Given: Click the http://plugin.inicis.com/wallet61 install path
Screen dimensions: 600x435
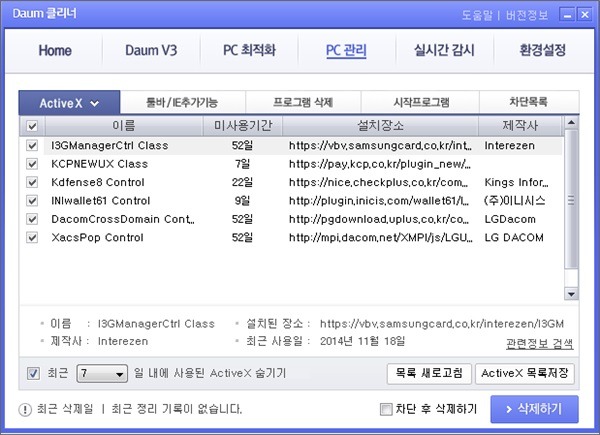Looking at the screenshot, I should click(379, 201).
